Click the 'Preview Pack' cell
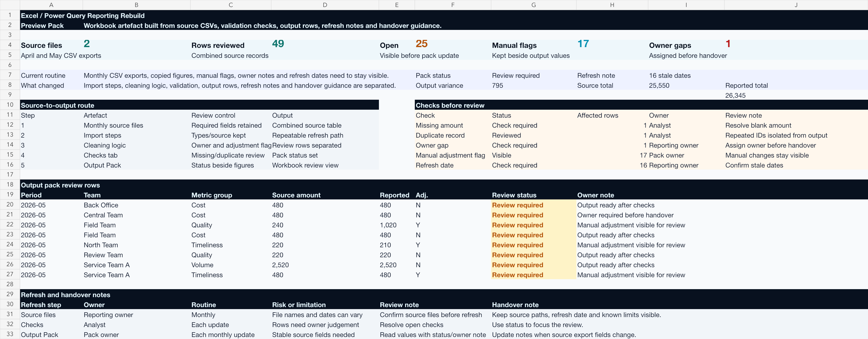 42,26
